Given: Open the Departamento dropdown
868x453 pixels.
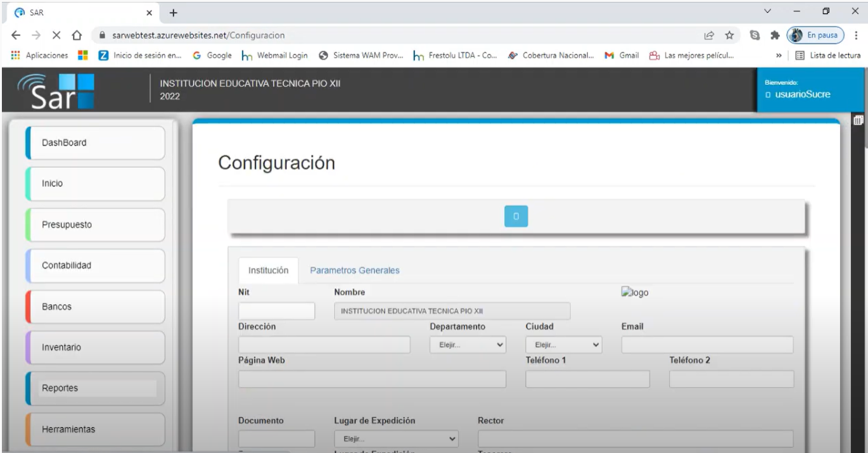Looking at the screenshot, I should pos(468,345).
